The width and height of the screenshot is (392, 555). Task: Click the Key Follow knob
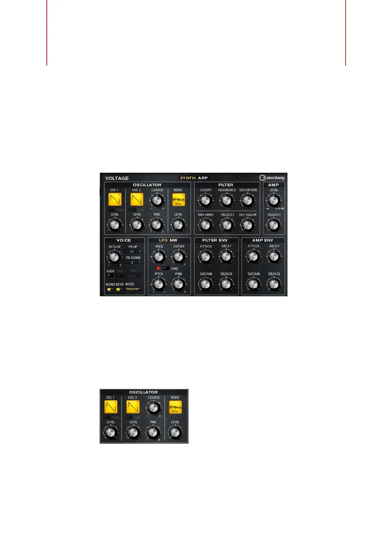click(x=248, y=225)
